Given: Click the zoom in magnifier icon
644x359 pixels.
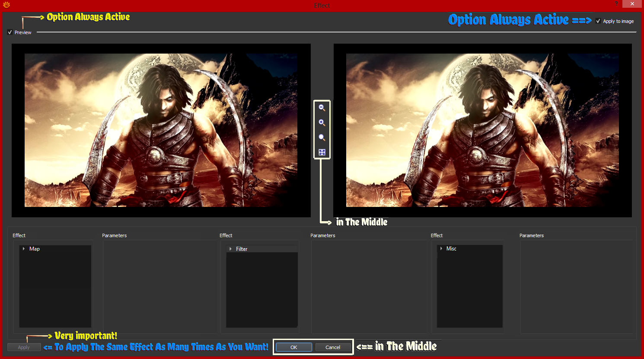Looking at the screenshot, I should pyautogui.click(x=322, y=123).
